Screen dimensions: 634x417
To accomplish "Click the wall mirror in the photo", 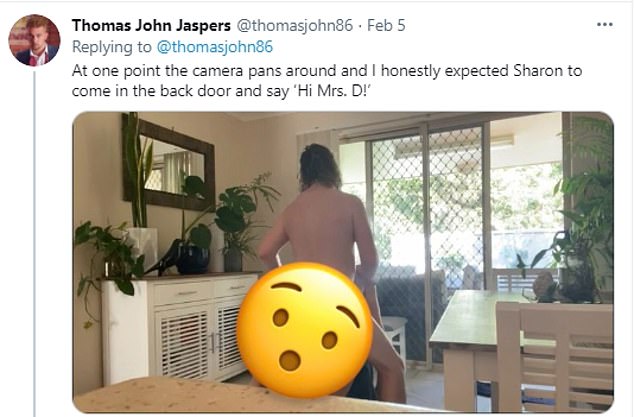I will (169, 161).
